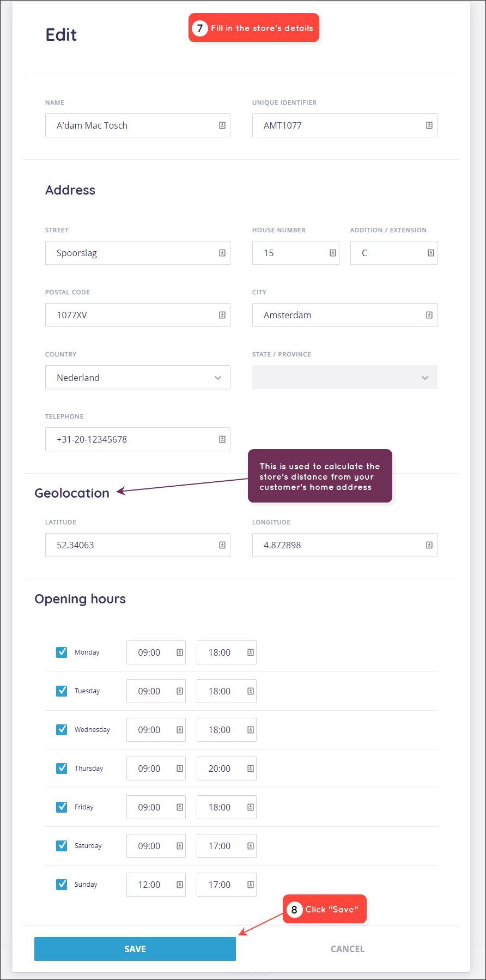Image resolution: width=486 pixels, height=980 pixels.
Task: Click autofill icon in House Number field
Action: (333, 253)
